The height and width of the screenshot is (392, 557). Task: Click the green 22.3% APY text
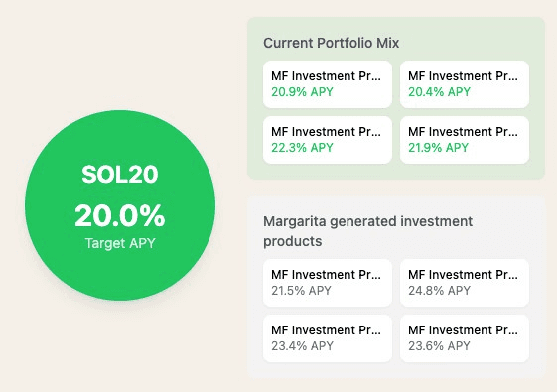(302, 147)
